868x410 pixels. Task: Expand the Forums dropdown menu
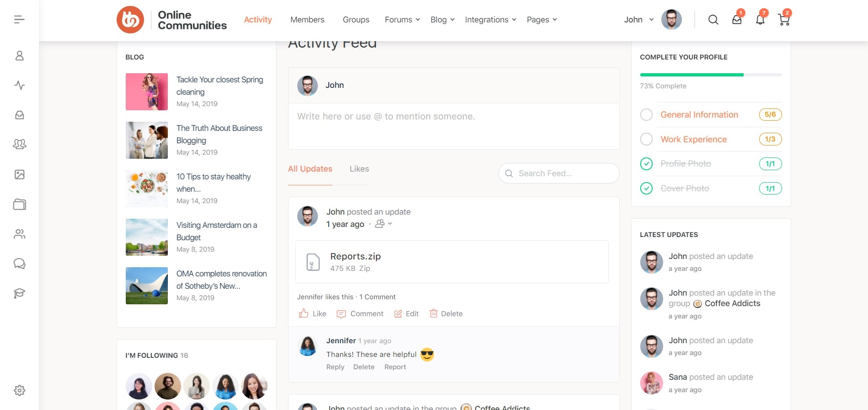point(402,20)
